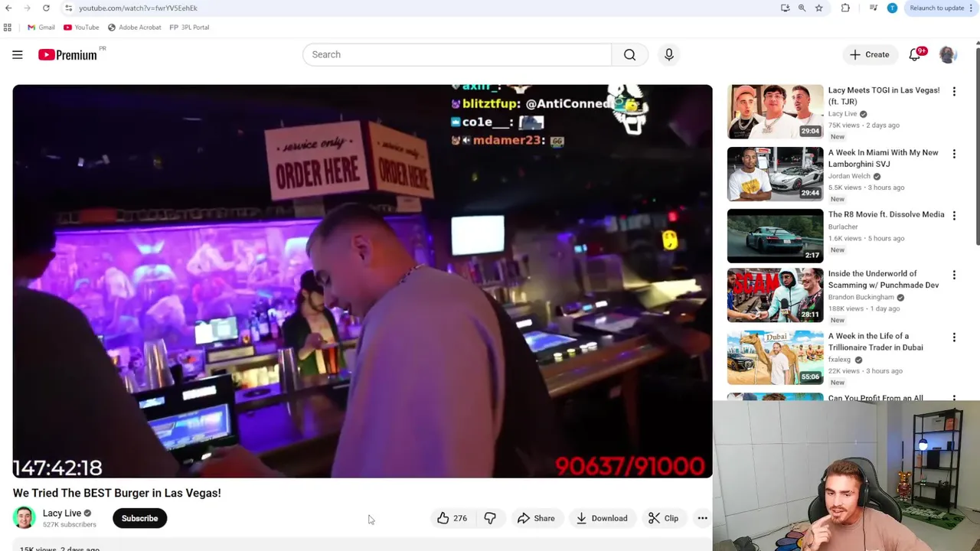The height and width of the screenshot is (551, 980).
Task: Share the video
Action: tap(536, 518)
